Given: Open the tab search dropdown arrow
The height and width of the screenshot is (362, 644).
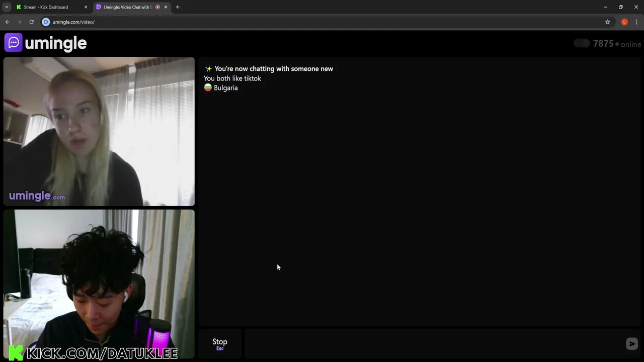Looking at the screenshot, I should (x=7, y=7).
